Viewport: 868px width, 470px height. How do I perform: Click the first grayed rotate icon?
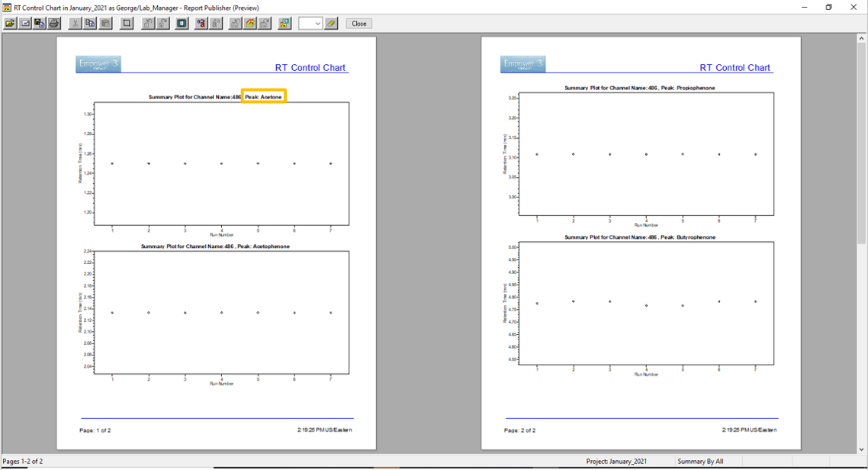coord(148,23)
